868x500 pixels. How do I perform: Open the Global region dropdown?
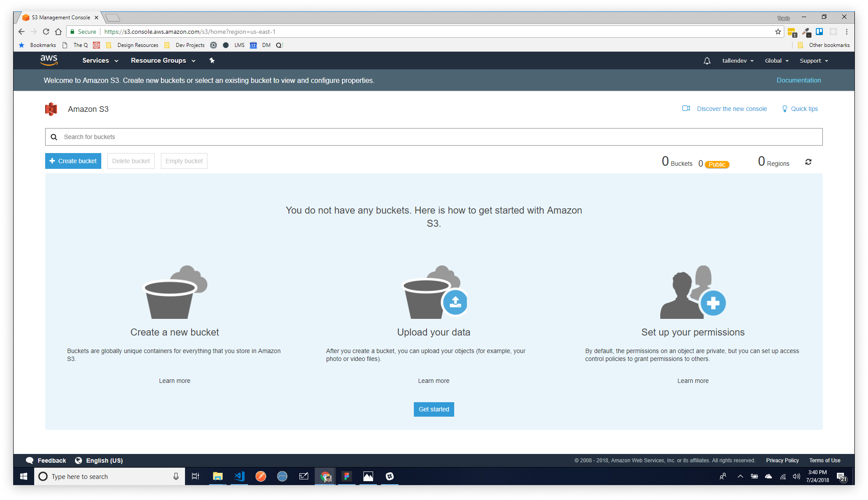[x=776, y=61]
